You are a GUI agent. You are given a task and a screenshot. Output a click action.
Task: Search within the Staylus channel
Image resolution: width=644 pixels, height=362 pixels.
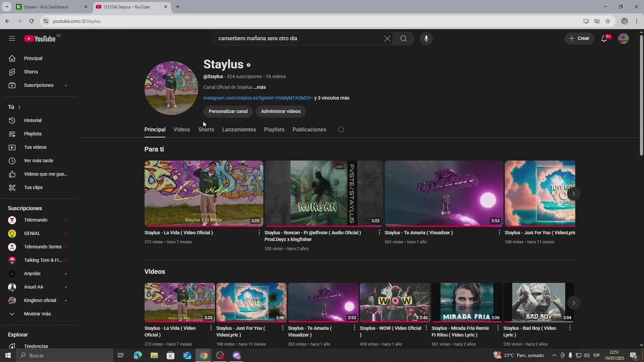click(x=341, y=130)
